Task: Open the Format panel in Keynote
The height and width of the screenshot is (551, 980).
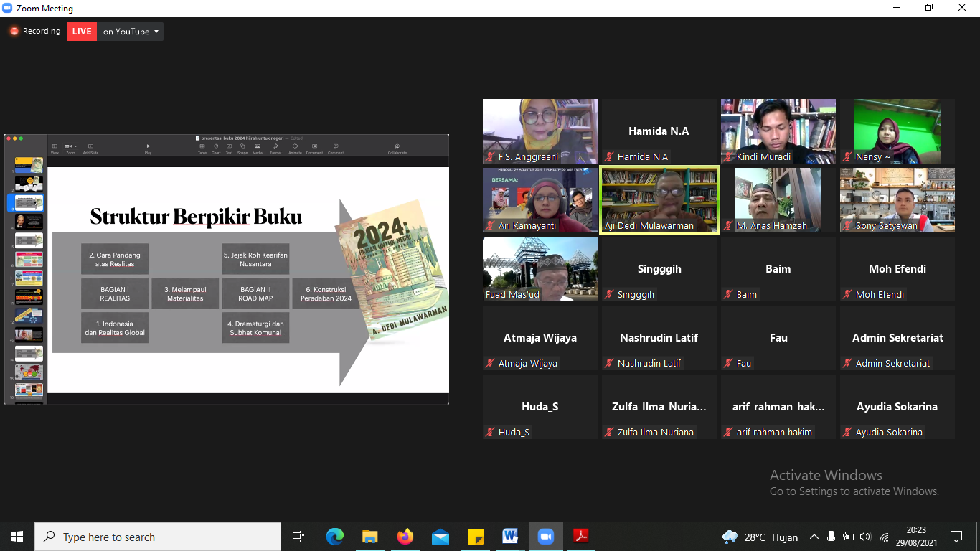Action: click(x=275, y=147)
